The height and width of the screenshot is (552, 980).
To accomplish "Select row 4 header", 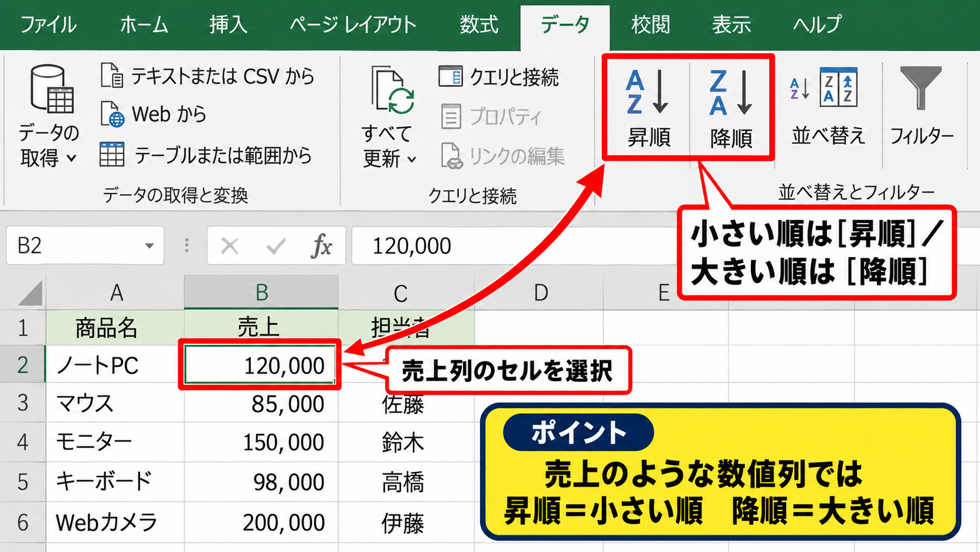I will point(23,442).
